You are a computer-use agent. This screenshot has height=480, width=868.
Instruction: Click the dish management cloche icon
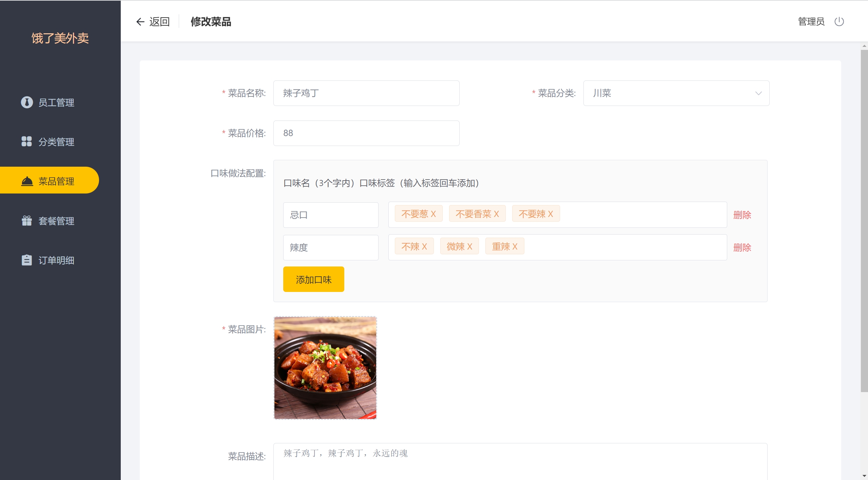pyautogui.click(x=27, y=181)
